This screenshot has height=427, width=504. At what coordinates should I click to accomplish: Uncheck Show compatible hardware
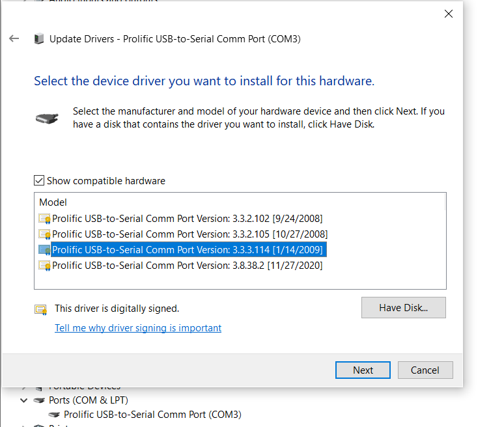click(39, 180)
